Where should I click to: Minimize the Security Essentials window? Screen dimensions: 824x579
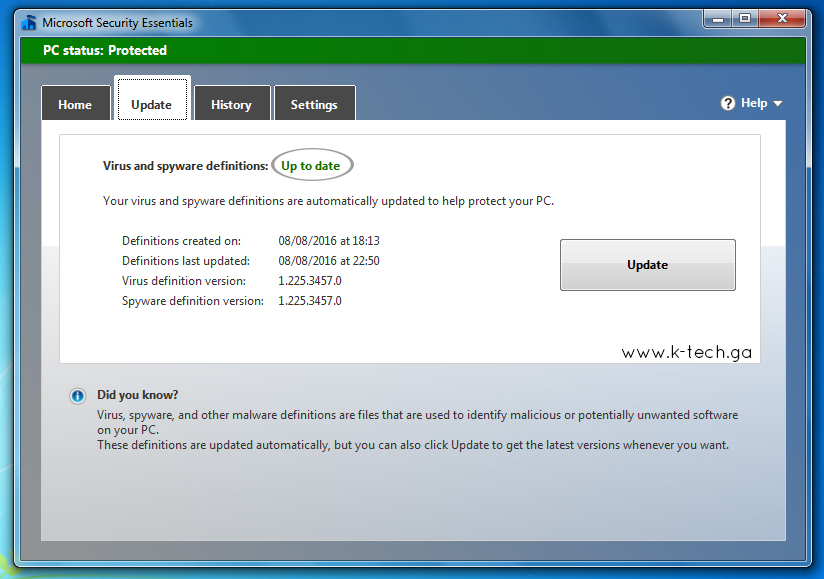716,18
